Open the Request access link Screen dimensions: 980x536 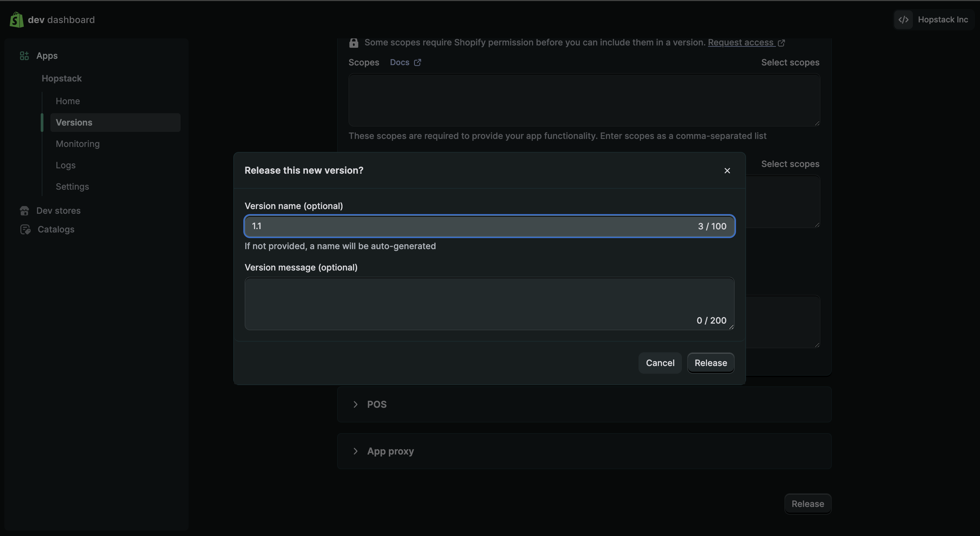pyautogui.click(x=741, y=42)
